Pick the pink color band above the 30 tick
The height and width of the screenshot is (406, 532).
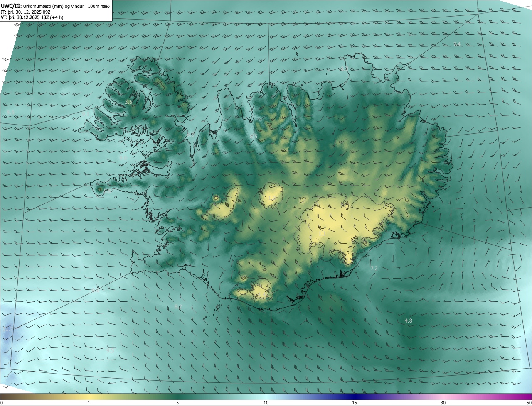point(443,396)
